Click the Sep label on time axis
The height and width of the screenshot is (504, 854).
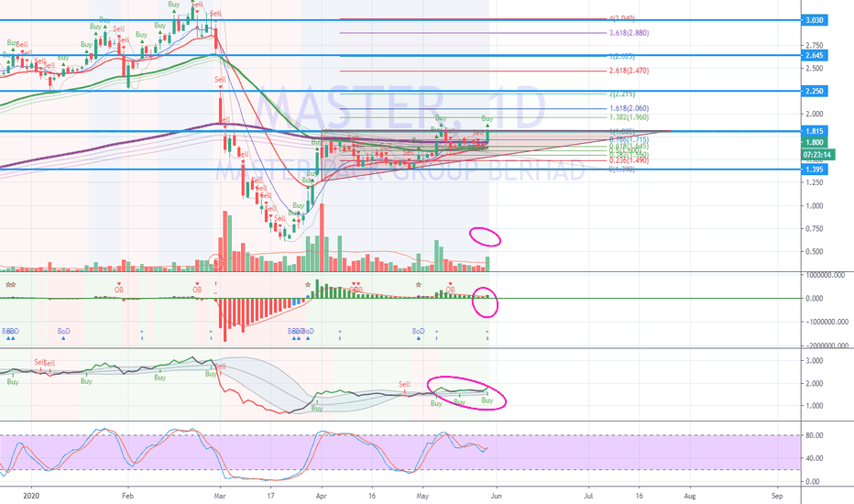coord(777,496)
